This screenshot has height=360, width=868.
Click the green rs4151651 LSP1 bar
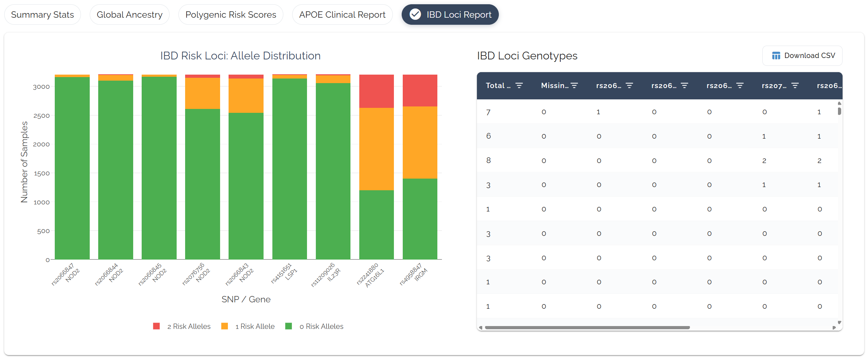pyautogui.click(x=290, y=169)
